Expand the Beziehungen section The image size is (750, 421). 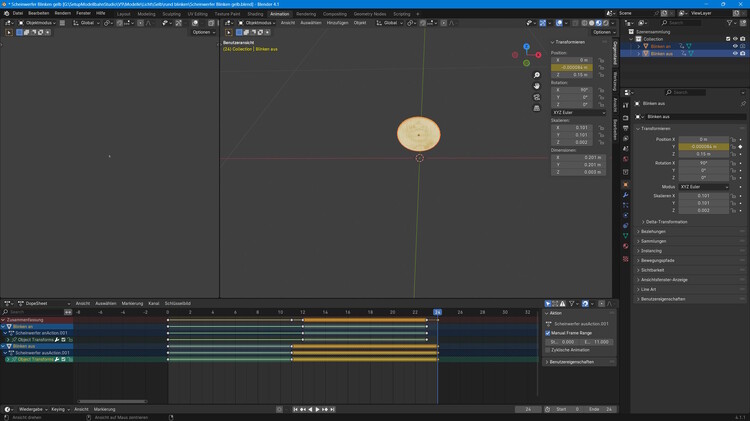click(x=653, y=231)
